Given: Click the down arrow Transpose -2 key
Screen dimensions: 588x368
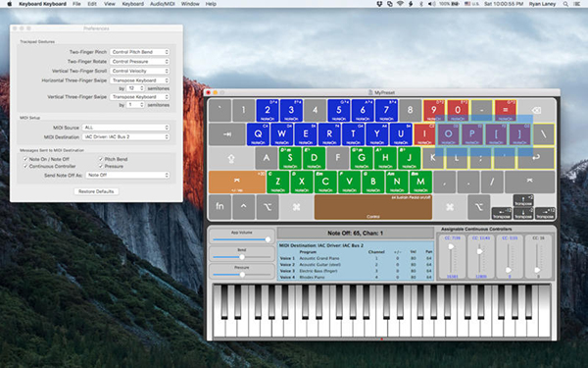Looking at the screenshot, I should [x=523, y=213].
